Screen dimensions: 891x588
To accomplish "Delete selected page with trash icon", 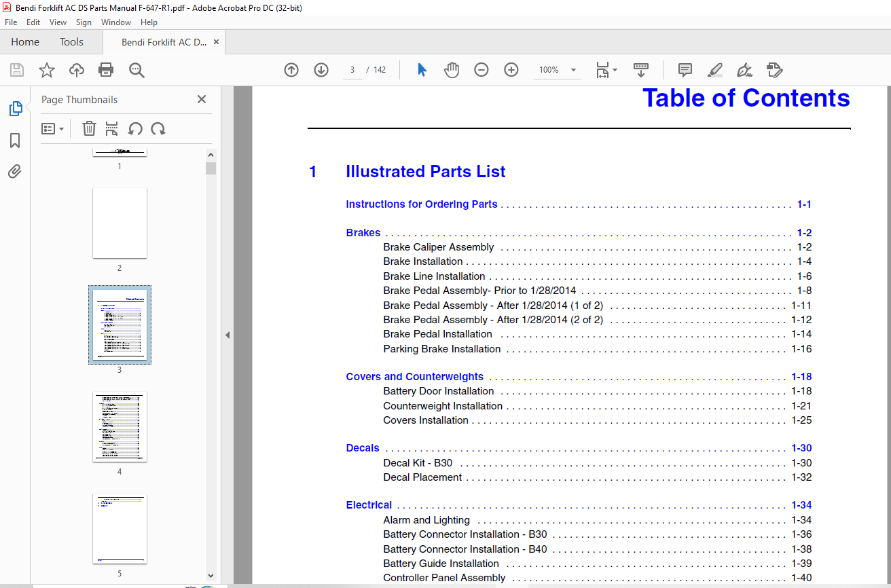I will point(89,128).
